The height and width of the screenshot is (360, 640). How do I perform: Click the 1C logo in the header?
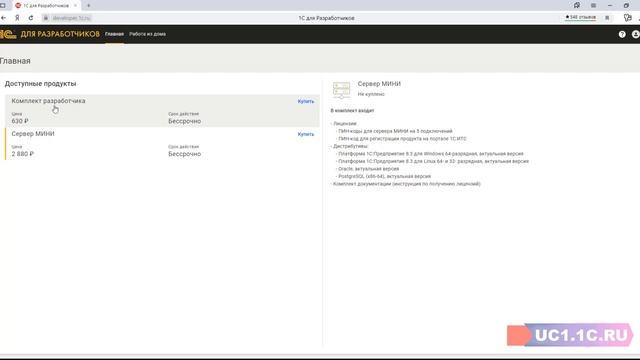coord(8,34)
